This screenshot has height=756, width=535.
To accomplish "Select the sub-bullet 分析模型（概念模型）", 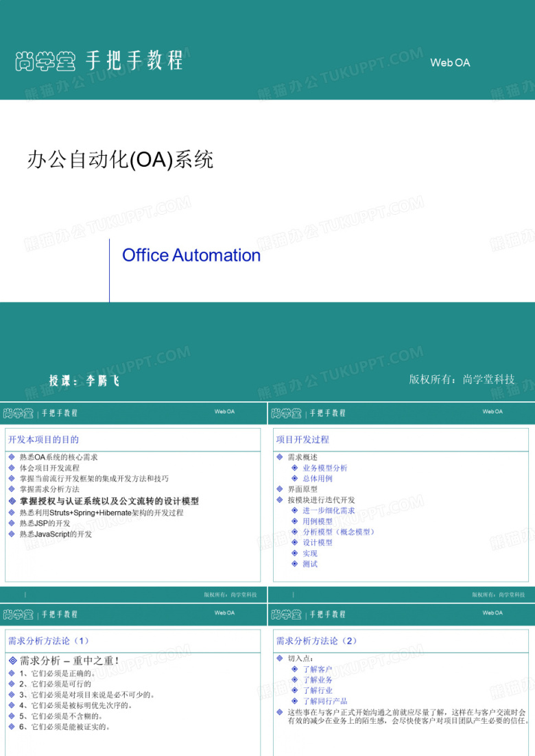I will pyautogui.click(x=339, y=532).
